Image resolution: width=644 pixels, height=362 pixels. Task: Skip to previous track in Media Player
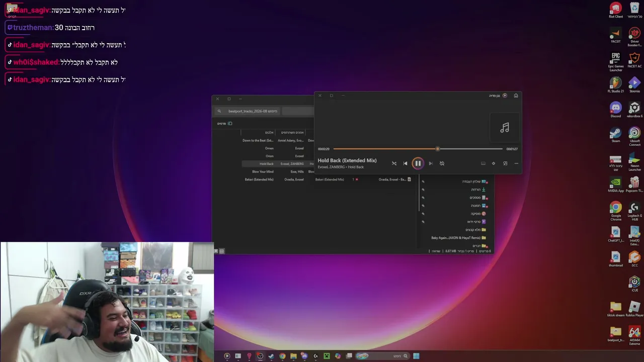click(x=405, y=163)
